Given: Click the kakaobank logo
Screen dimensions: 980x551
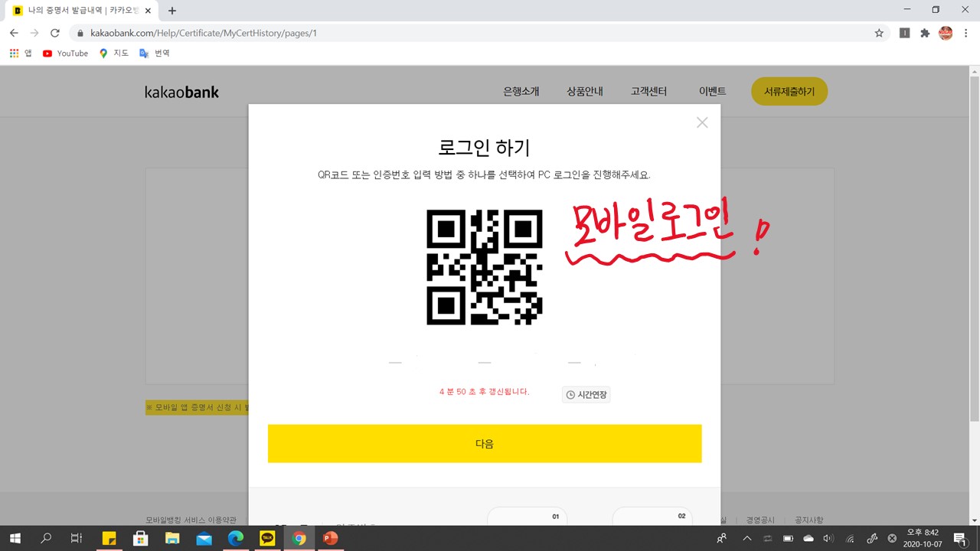Looking at the screenshot, I should click(x=181, y=92).
